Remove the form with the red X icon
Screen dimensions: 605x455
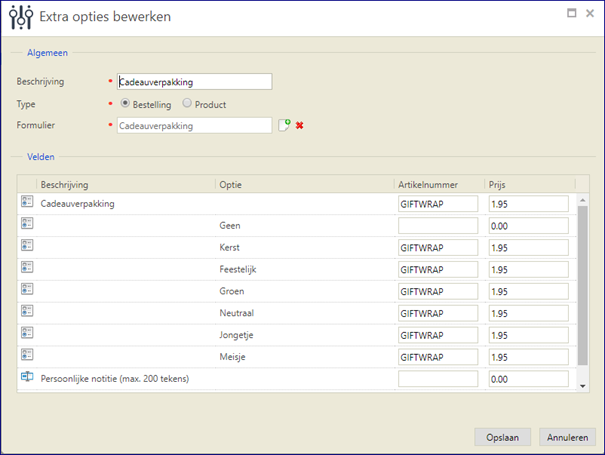299,125
